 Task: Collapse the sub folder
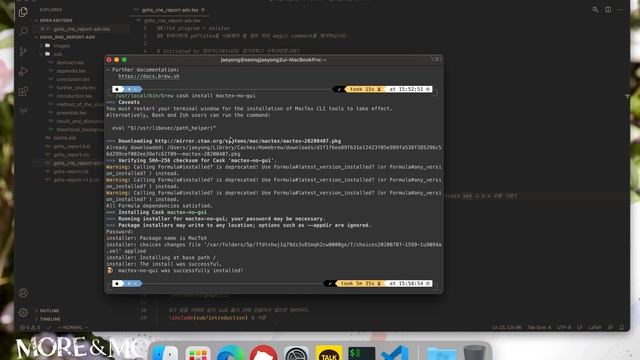(57, 54)
